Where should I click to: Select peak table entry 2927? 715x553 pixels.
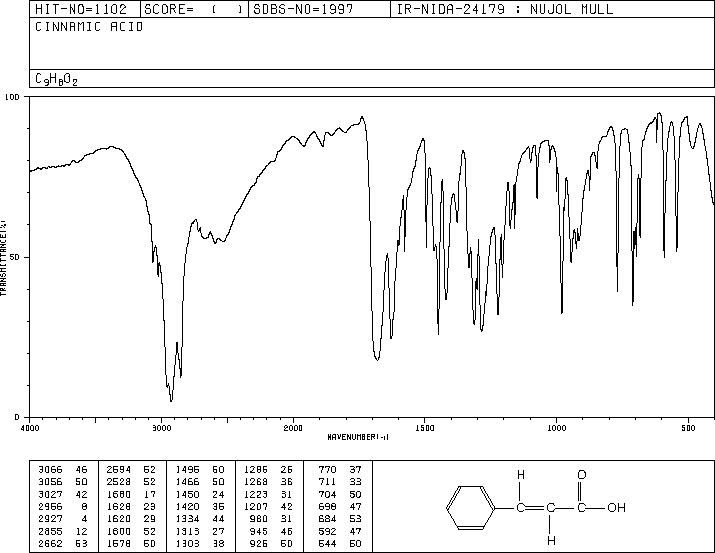50,519
